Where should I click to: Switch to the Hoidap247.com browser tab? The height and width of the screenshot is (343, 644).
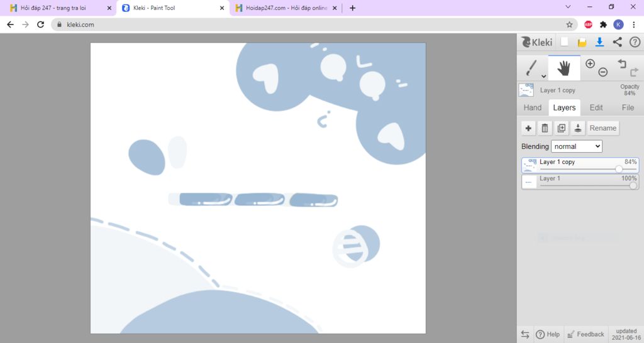coord(286,8)
